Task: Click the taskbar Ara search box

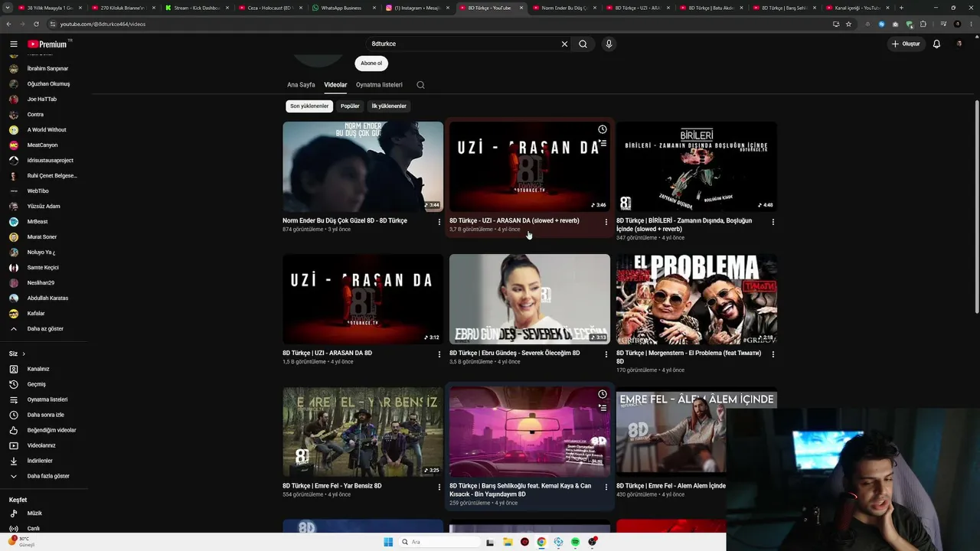Action: coord(439,542)
